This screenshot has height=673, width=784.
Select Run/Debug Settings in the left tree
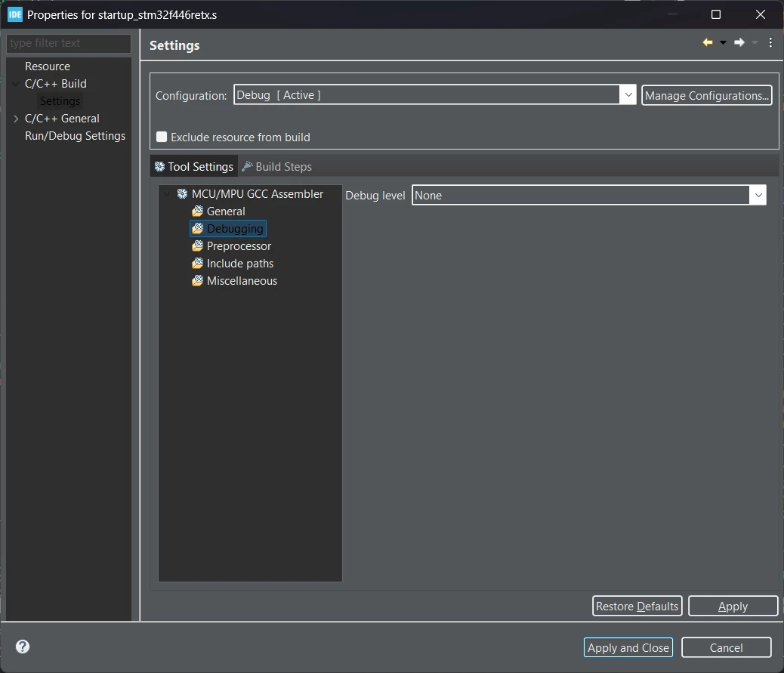(75, 136)
